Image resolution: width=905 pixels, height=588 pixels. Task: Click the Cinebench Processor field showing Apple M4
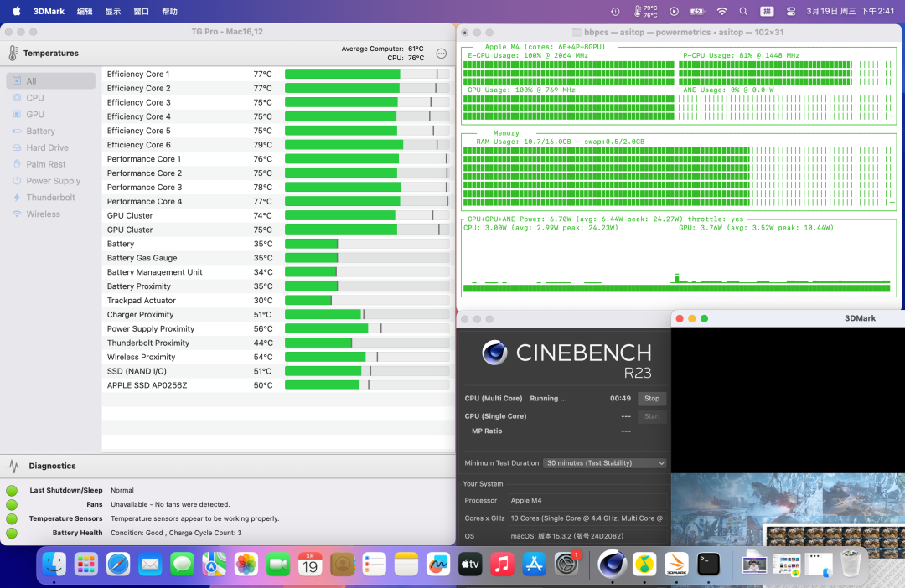[x=587, y=501]
